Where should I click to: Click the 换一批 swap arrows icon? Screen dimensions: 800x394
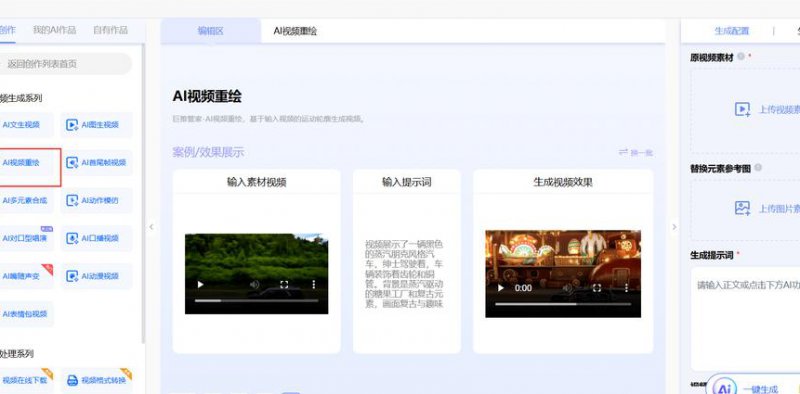[623, 152]
